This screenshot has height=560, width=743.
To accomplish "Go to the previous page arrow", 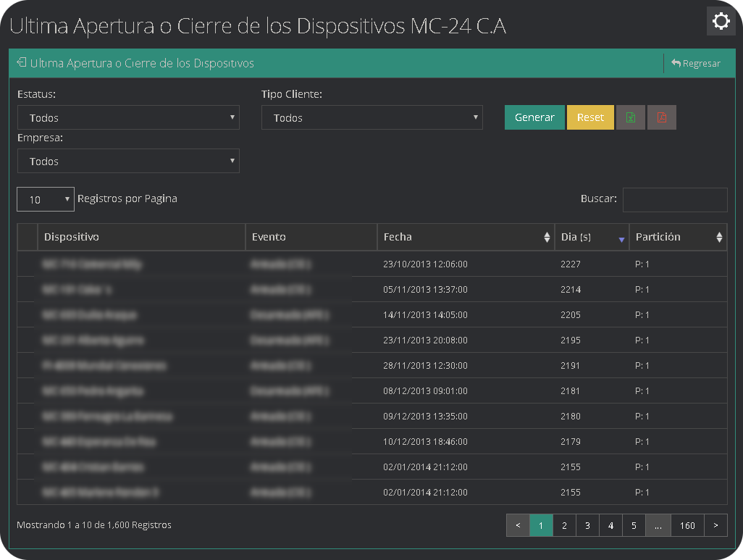I will (518, 525).
